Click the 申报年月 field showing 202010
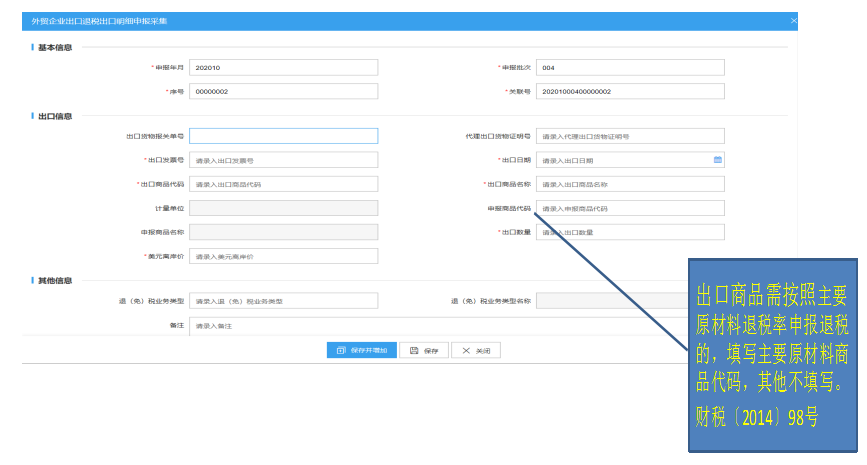Image resolution: width=867 pixels, height=465 pixels. [x=283, y=68]
